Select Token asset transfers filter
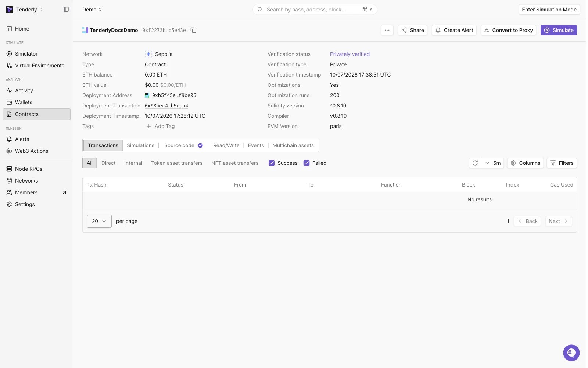The width and height of the screenshot is (588, 368). (177, 163)
